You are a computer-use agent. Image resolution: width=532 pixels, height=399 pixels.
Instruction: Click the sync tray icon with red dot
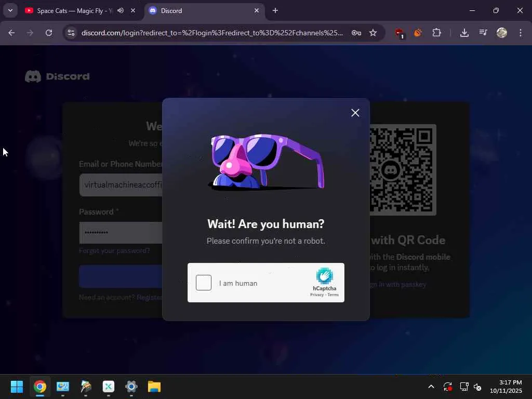click(x=447, y=387)
